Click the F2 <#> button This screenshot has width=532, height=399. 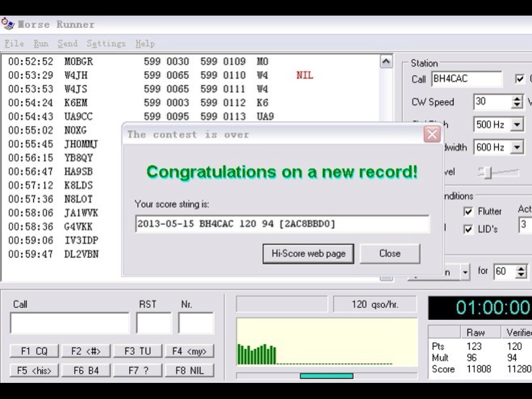click(x=86, y=351)
